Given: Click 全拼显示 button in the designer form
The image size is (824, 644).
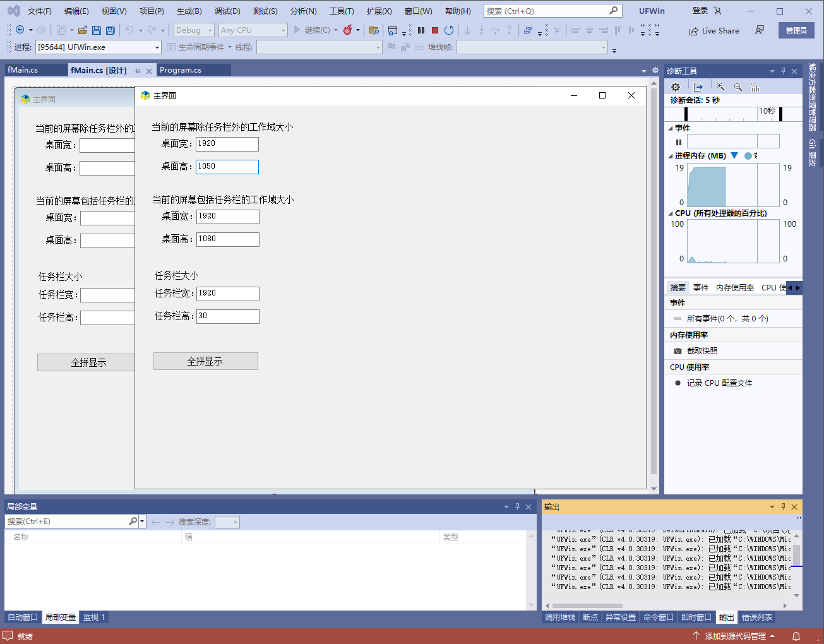Looking at the screenshot, I should tap(87, 362).
